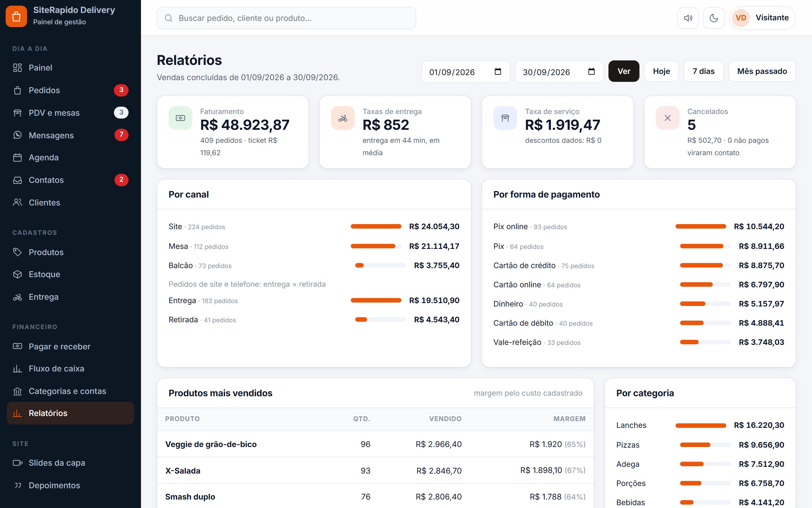The width and height of the screenshot is (812, 508).
Task: Click the end date field 30/09/2026
Action: pyautogui.click(x=559, y=72)
